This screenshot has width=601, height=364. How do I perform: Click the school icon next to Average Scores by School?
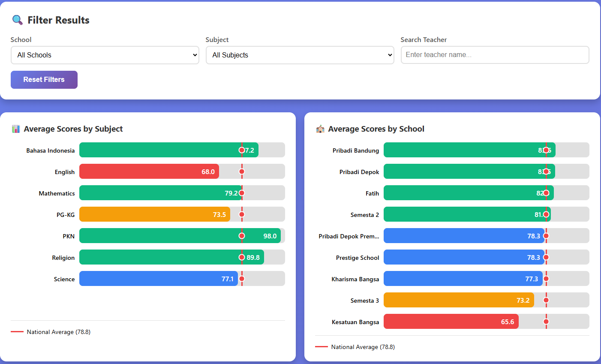pos(320,129)
